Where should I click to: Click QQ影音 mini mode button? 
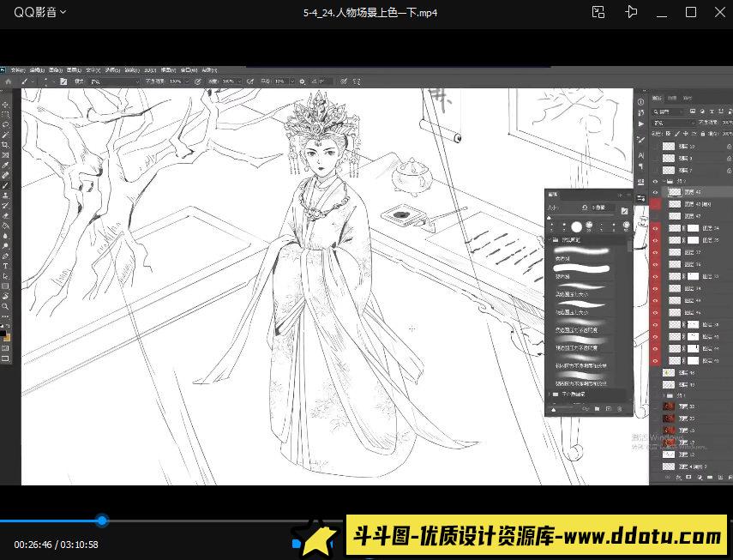point(598,12)
